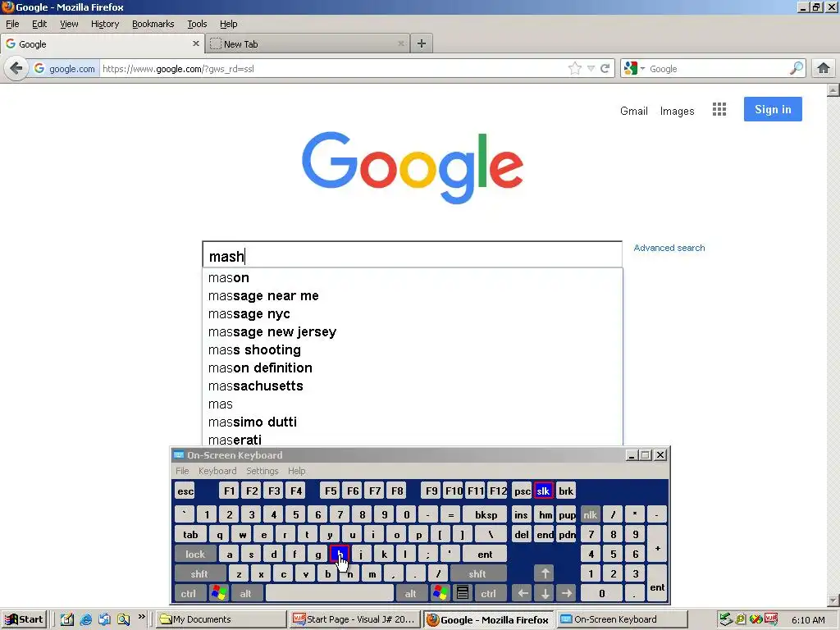Click the esc key on On-Screen Keyboard

coord(185,491)
